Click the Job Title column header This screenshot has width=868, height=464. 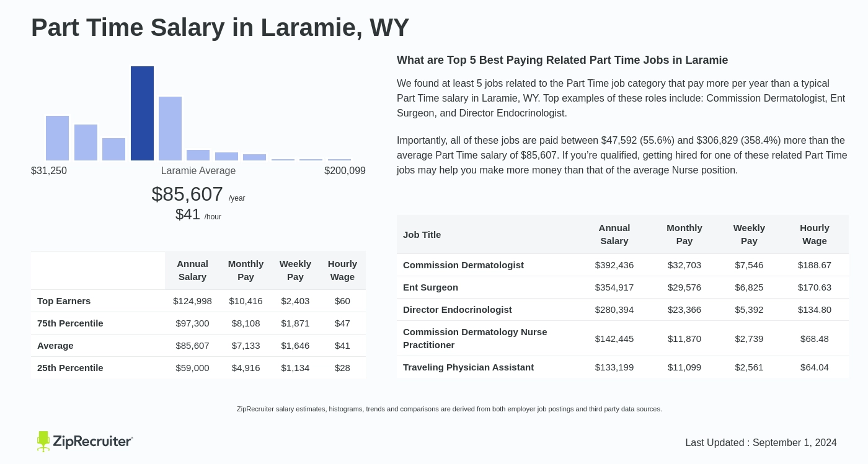pos(422,234)
